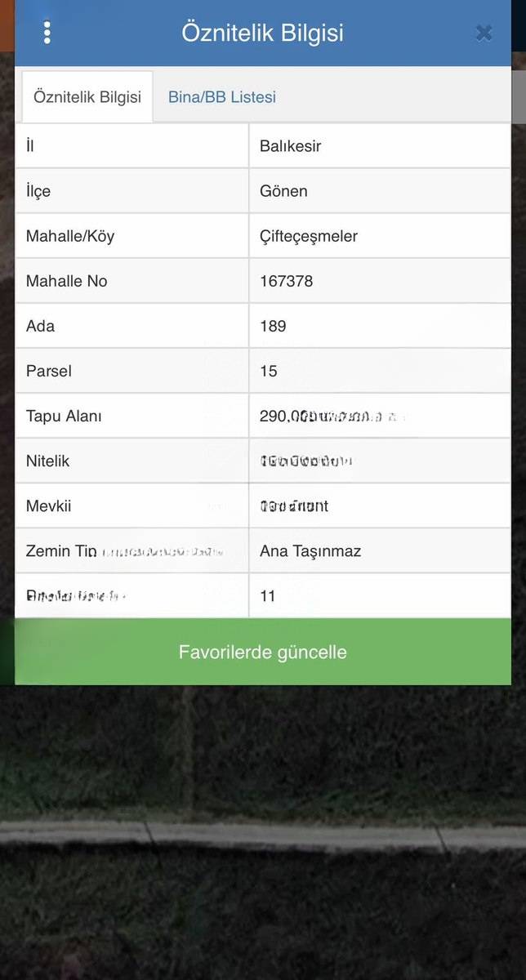
Task: Click the İl row label
Action: (x=30, y=146)
